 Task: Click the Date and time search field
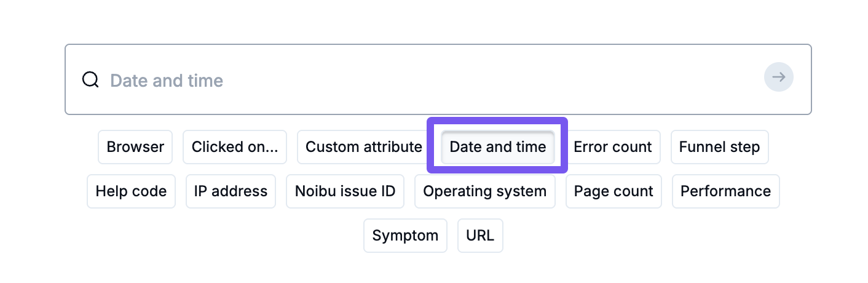[x=430, y=80]
